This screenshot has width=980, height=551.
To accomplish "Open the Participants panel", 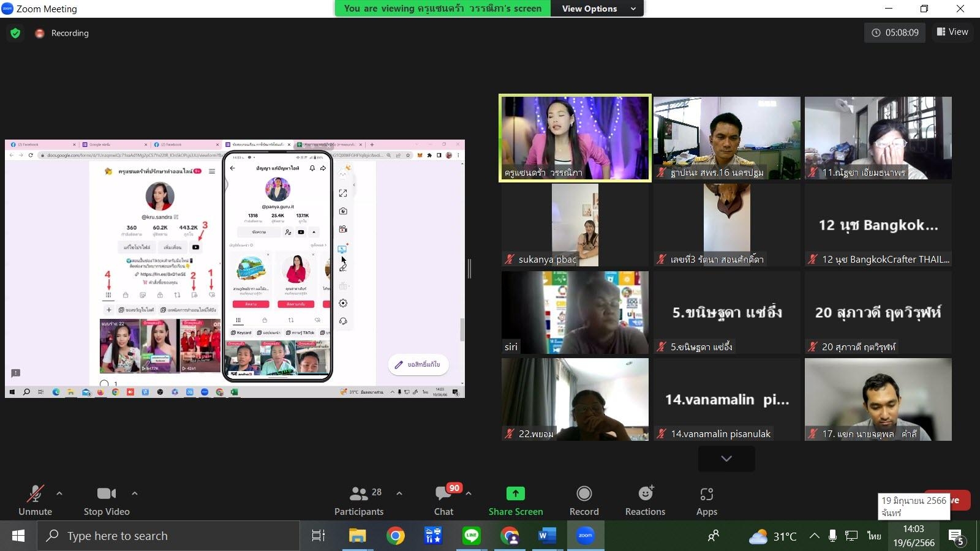I will [359, 500].
